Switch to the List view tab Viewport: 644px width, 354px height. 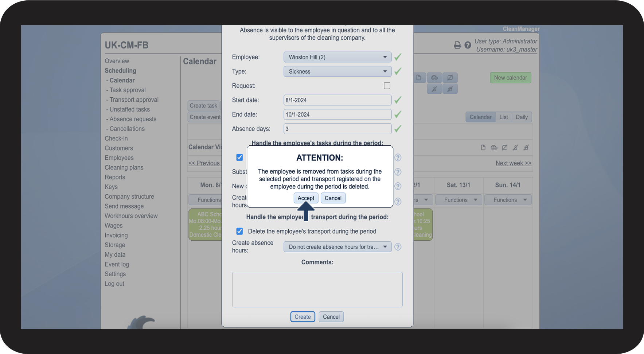(503, 117)
